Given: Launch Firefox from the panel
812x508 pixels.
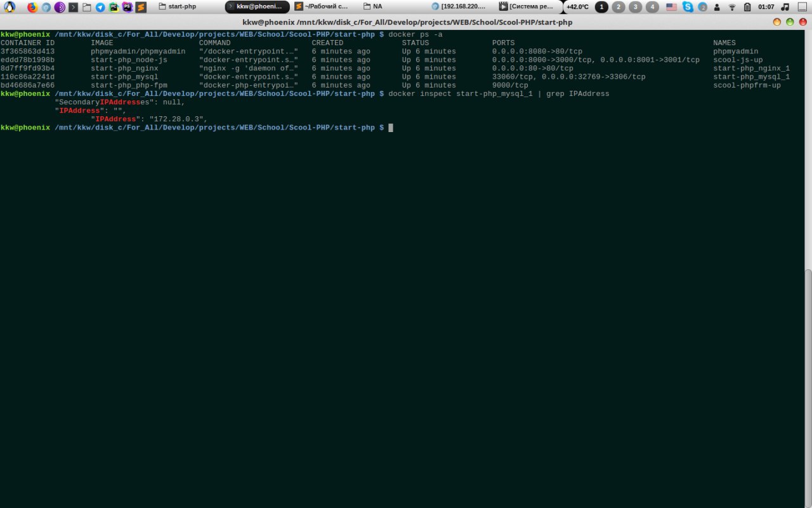Looking at the screenshot, I should point(32,7).
